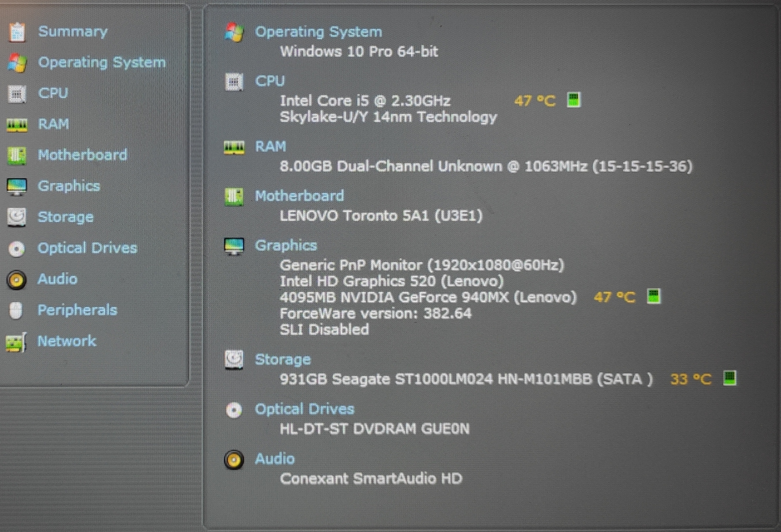
Task: Click the text Windows 10 Pro 64-bit
Action: tap(359, 51)
